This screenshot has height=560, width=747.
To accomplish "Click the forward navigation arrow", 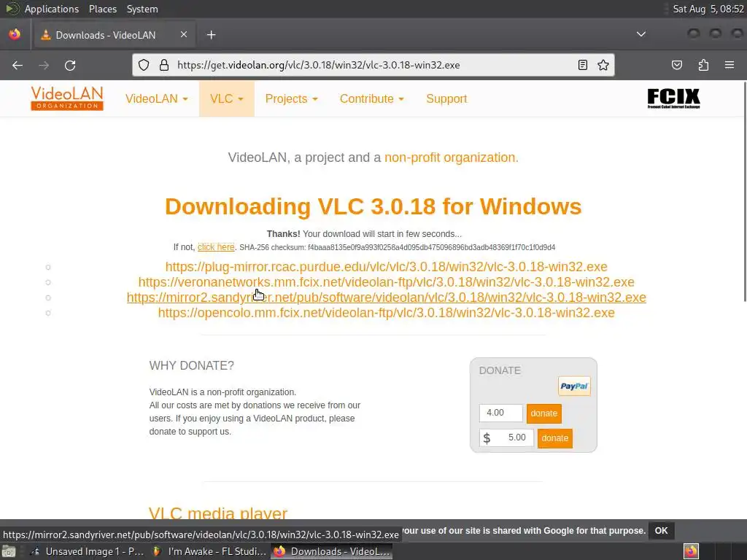I will [x=44, y=65].
